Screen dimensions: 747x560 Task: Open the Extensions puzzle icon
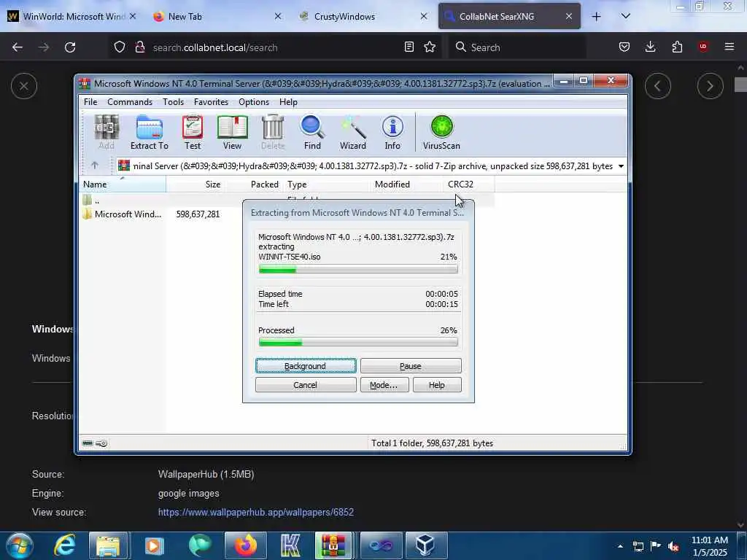(x=677, y=47)
